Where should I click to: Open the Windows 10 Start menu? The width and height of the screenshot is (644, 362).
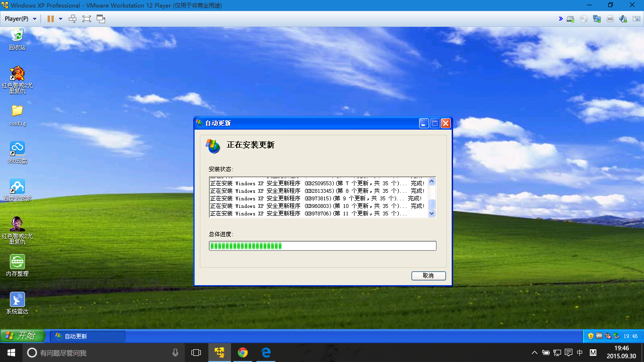pos(11,353)
